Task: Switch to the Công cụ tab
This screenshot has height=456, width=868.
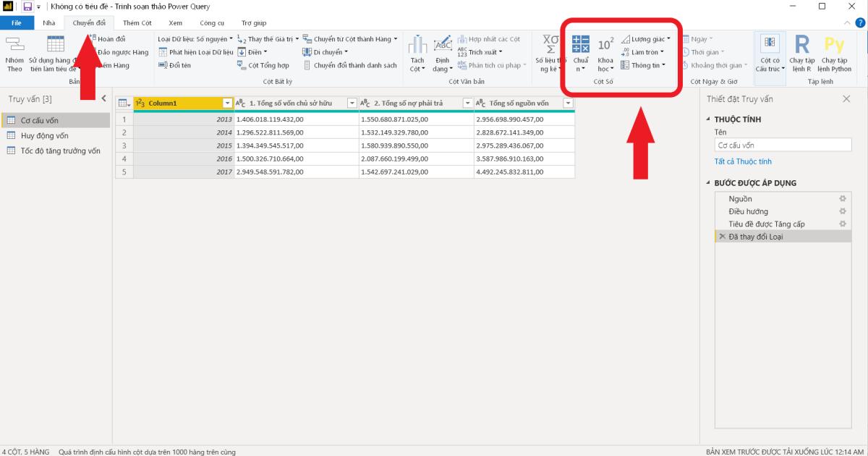Action: 212,23
